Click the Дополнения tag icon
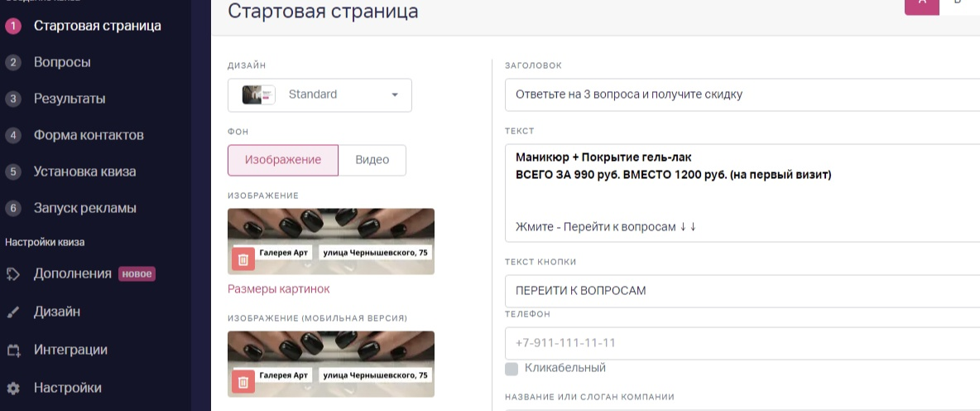Image resolution: width=980 pixels, height=411 pixels. tap(13, 274)
